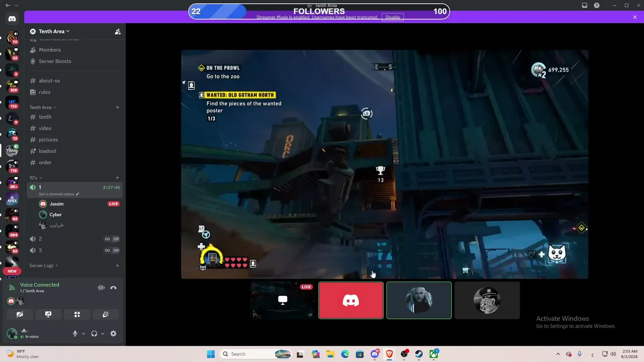Show hidden system tray icons

557,354
